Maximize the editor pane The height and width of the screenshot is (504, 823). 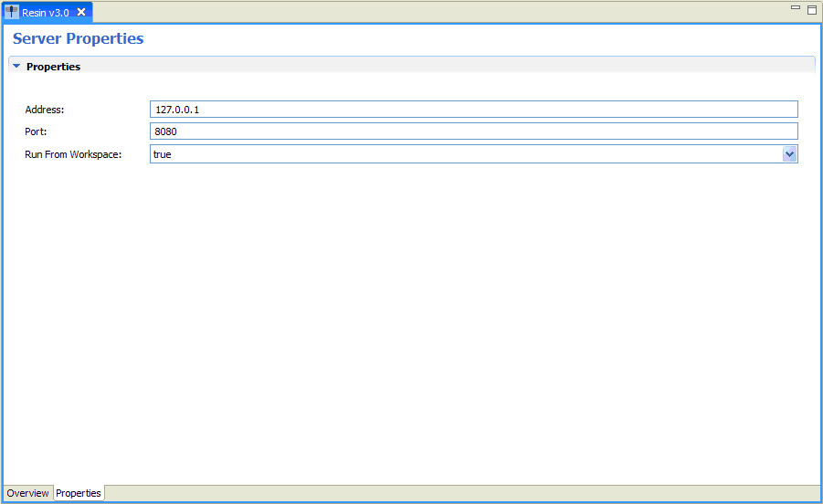[x=812, y=10]
